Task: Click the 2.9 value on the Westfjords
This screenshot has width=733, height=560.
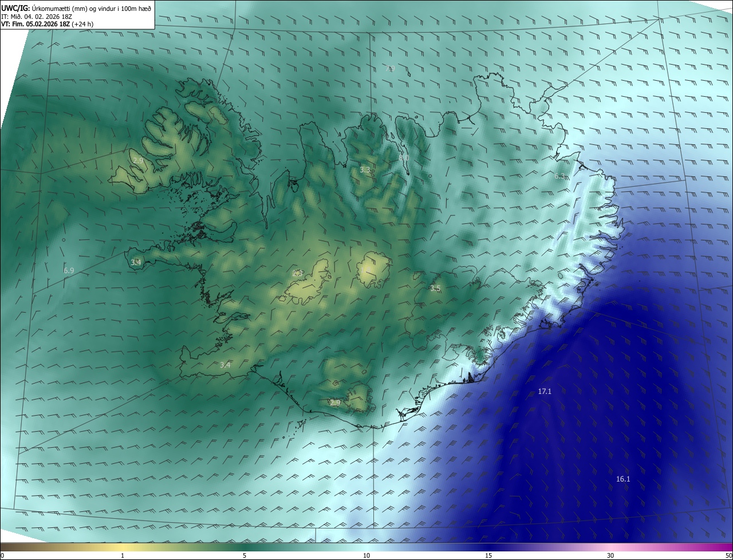Action: [138, 161]
